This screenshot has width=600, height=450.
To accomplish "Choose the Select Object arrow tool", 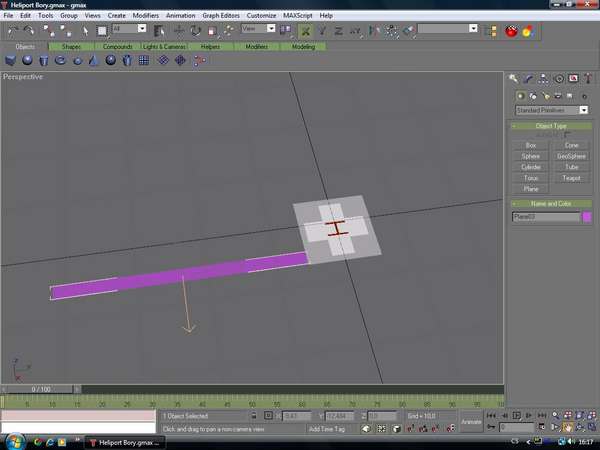I will click(x=85, y=31).
